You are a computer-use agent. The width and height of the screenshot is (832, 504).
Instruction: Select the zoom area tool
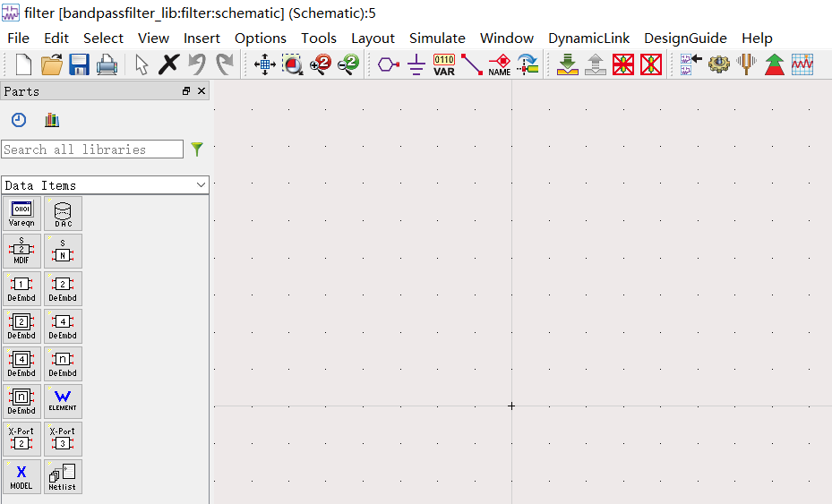click(292, 64)
